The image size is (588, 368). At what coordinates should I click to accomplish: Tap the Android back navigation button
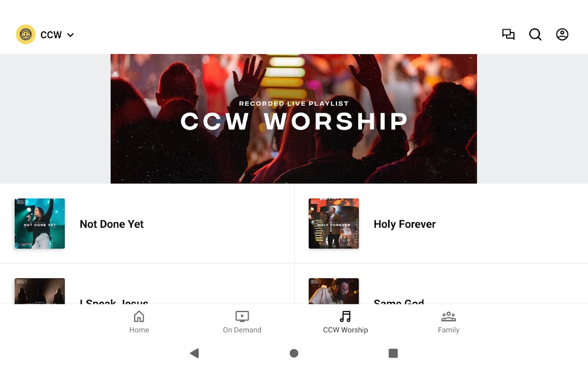point(194,353)
